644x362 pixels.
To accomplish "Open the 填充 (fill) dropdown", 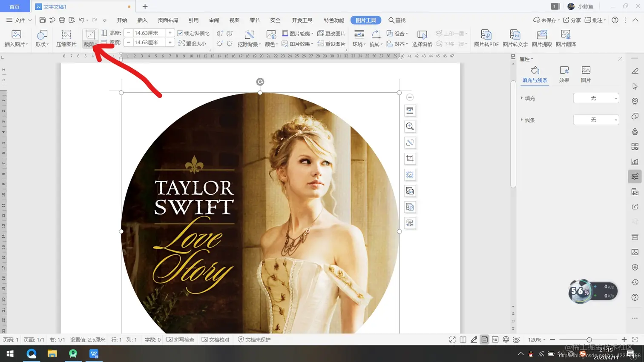I will pos(596,98).
